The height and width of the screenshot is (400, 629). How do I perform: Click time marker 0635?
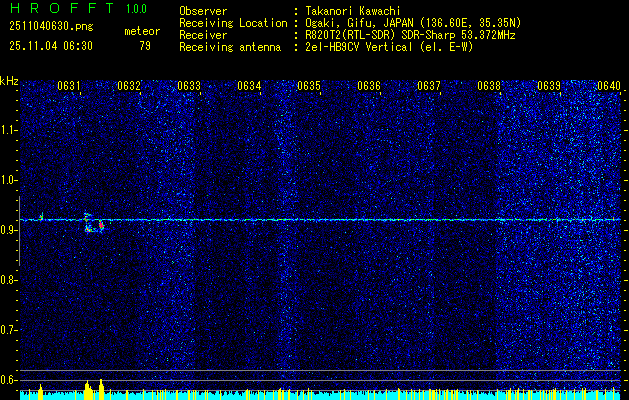[309, 86]
